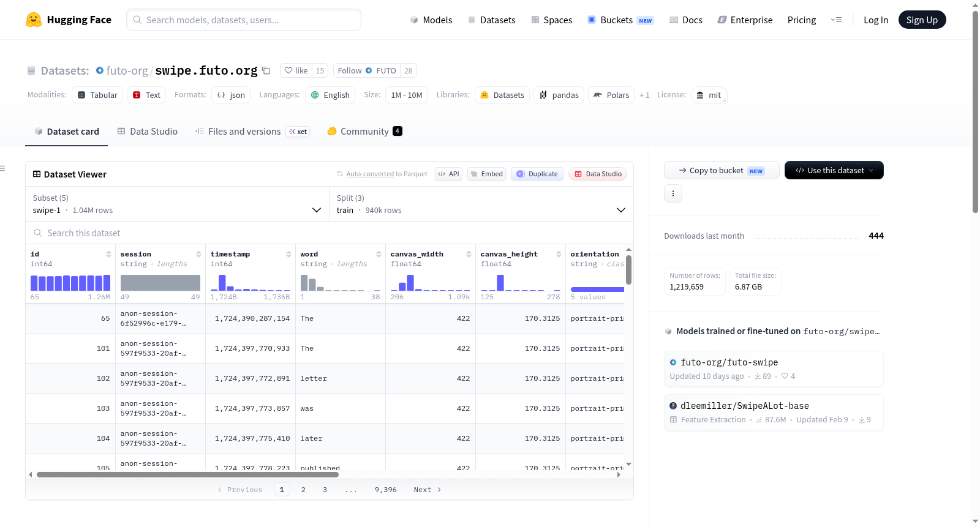This screenshot has width=980, height=527.
Task: Click the Text modality tag
Action: [146, 95]
